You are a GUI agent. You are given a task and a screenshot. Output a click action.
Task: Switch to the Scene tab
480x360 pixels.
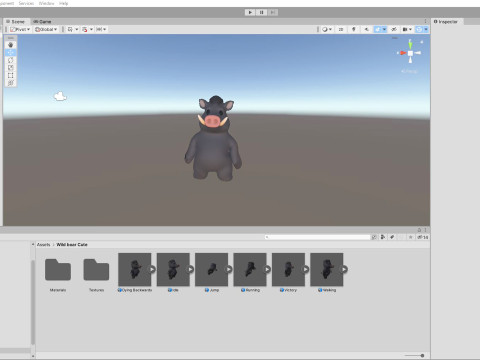(16, 22)
